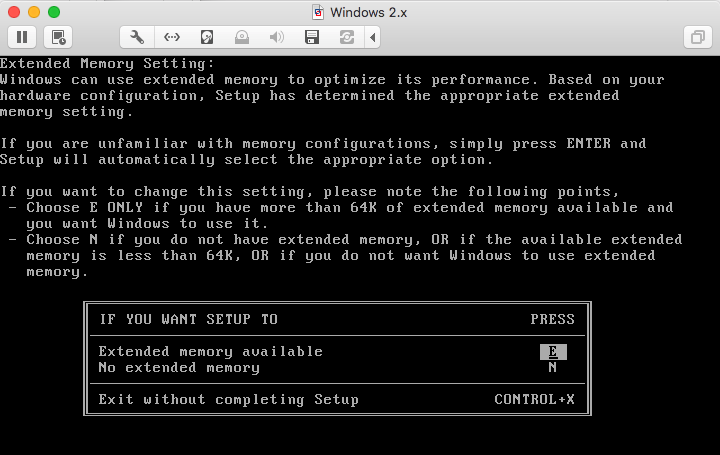The height and width of the screenshot is (455, 720).
Task: Click the CD/DVD drive icon
Action: coord(242,37)
